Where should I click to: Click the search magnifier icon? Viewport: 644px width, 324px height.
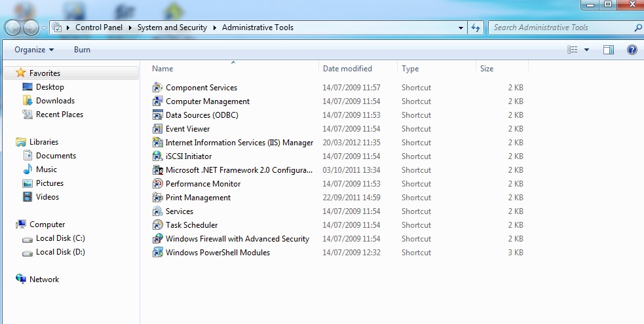pyautogui.click(x=638, y=27)
